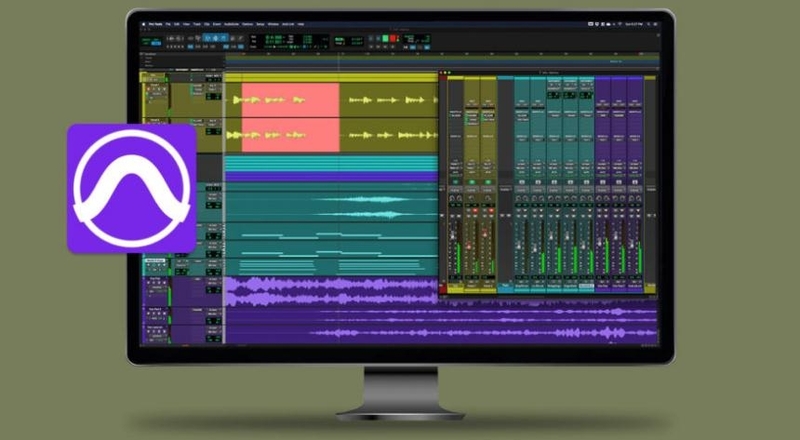Mute the first teal mixer channel
Image resolution: width=800 pixels, height=440 pixels.
coord(526,215)
